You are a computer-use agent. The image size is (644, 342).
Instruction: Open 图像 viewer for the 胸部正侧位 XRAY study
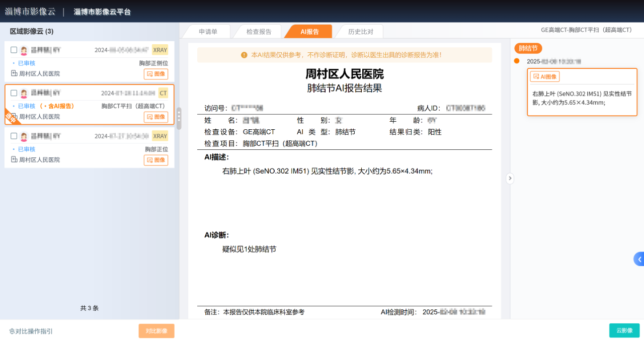(156, 73)
